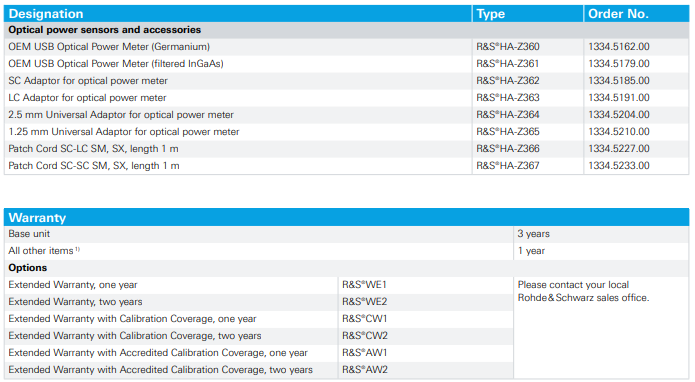
Task: Select '1.25 mm Universal Adaptor' row text
Action: 124,132
